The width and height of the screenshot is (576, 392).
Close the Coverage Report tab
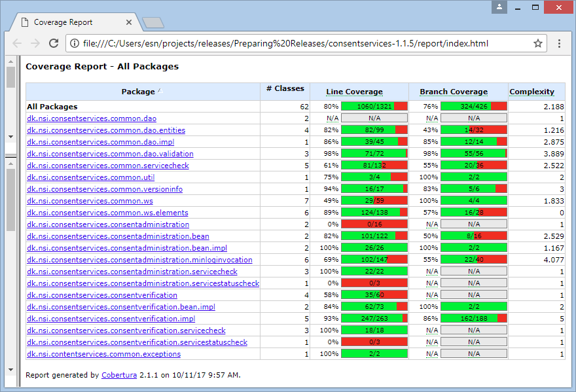tap(129, 22)
